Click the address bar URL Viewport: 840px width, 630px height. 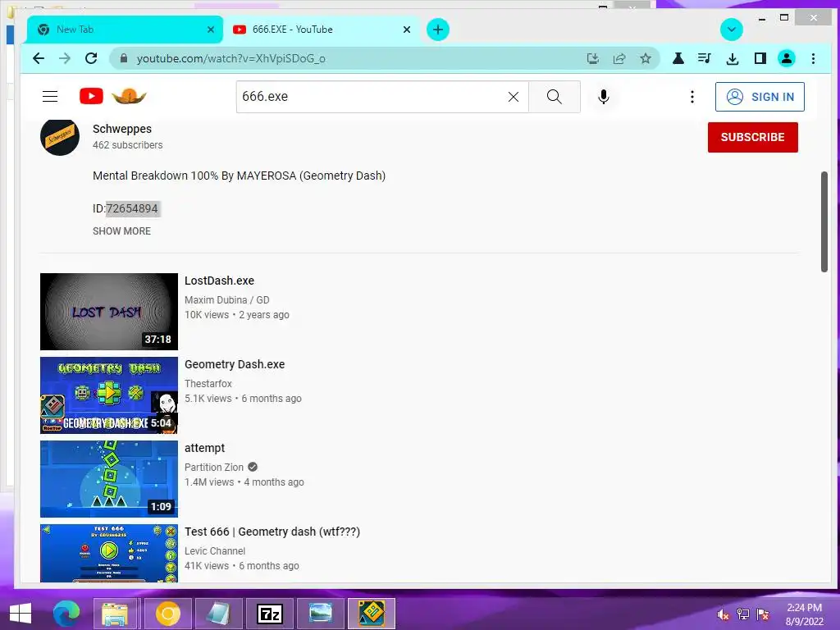pyautogui.click(x=231, y=58)
